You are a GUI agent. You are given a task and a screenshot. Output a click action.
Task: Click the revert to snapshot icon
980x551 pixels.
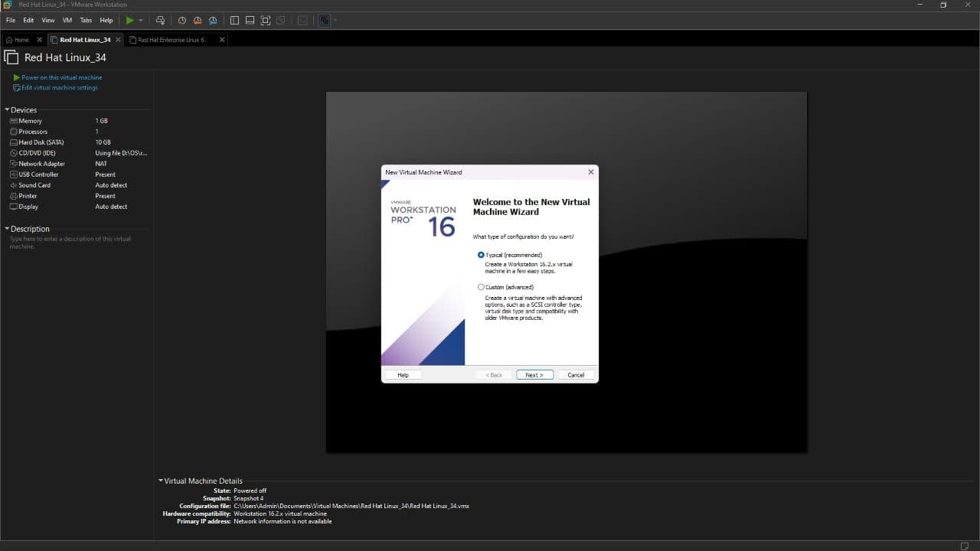pos(198,20)
